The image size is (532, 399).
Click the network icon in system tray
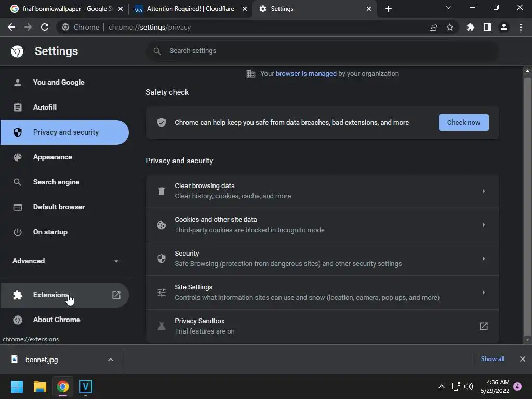click(x=456, y=387)
